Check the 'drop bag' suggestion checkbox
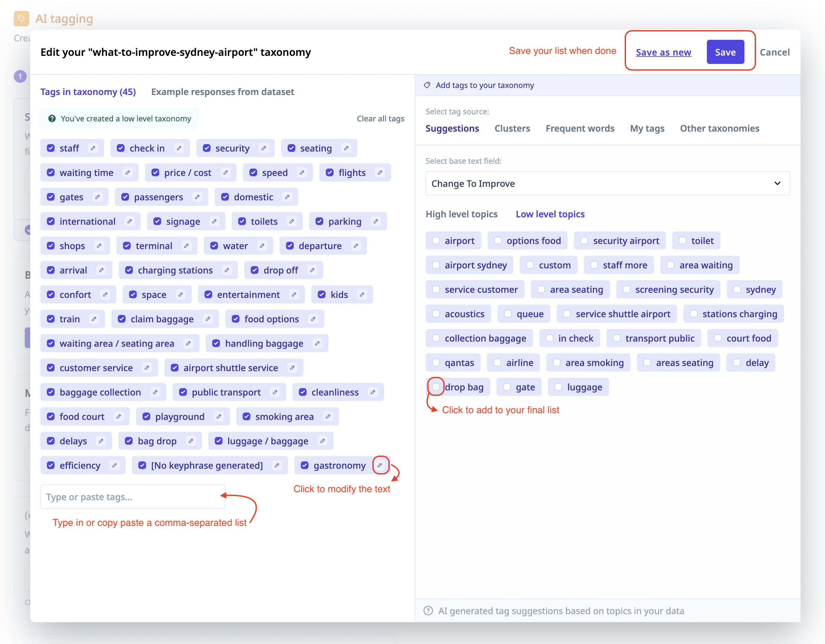 click(x=436, y=387)
